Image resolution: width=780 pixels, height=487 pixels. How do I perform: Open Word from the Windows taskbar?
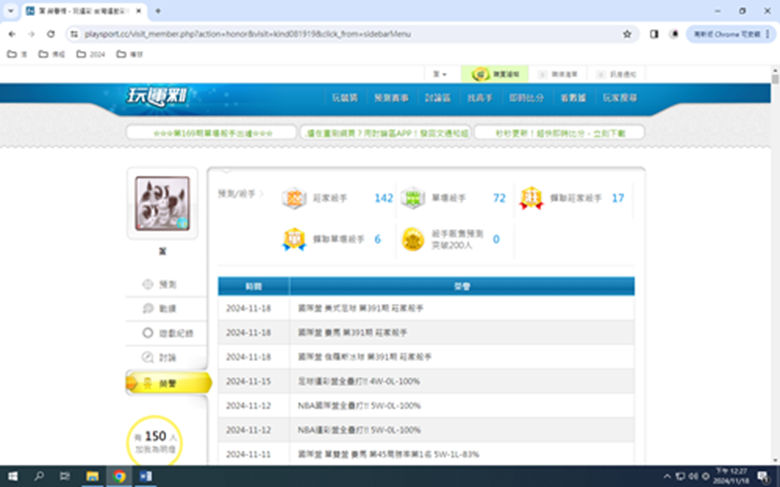142,476
